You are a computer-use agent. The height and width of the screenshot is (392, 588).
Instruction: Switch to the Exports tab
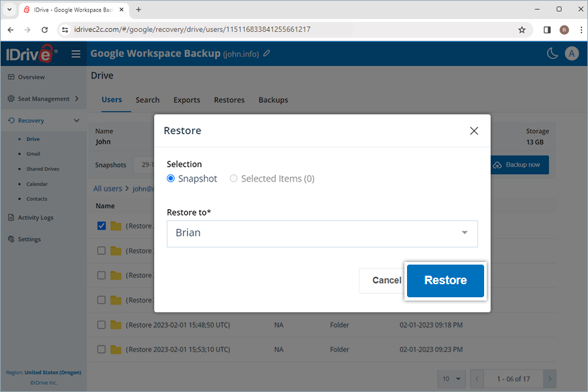(x=186, y=100)
